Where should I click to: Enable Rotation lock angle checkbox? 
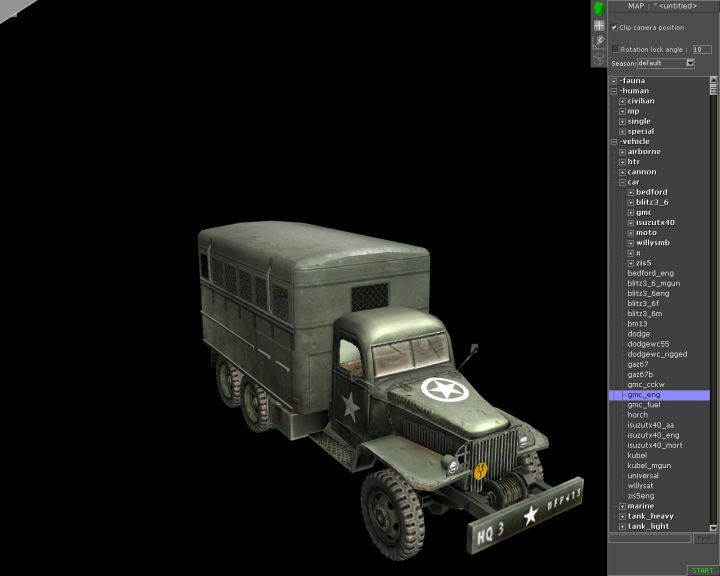[x=615, y=48]
